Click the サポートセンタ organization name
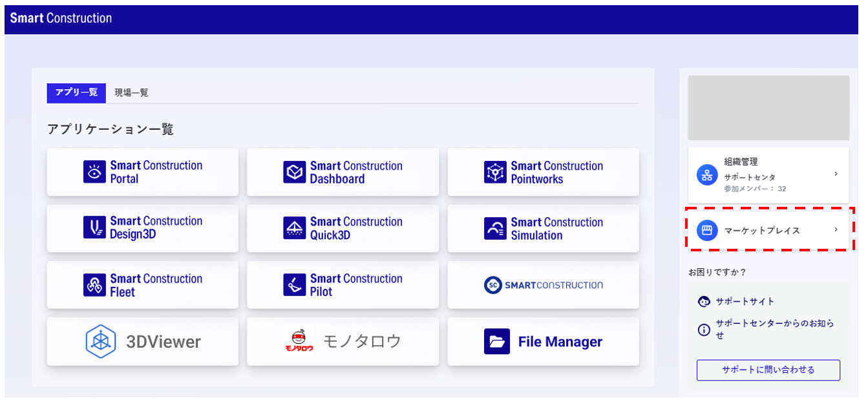Image resolution: width=868 pixels, height=400 pixels. tap(750, 176)
